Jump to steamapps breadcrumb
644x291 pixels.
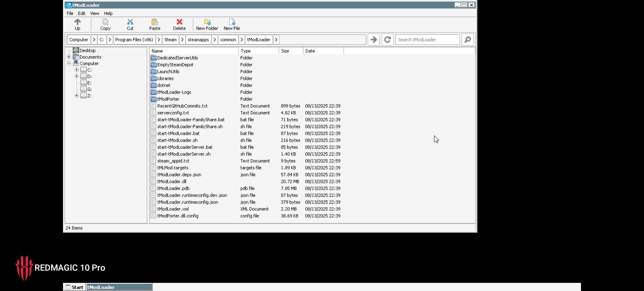tap(198, 39)
